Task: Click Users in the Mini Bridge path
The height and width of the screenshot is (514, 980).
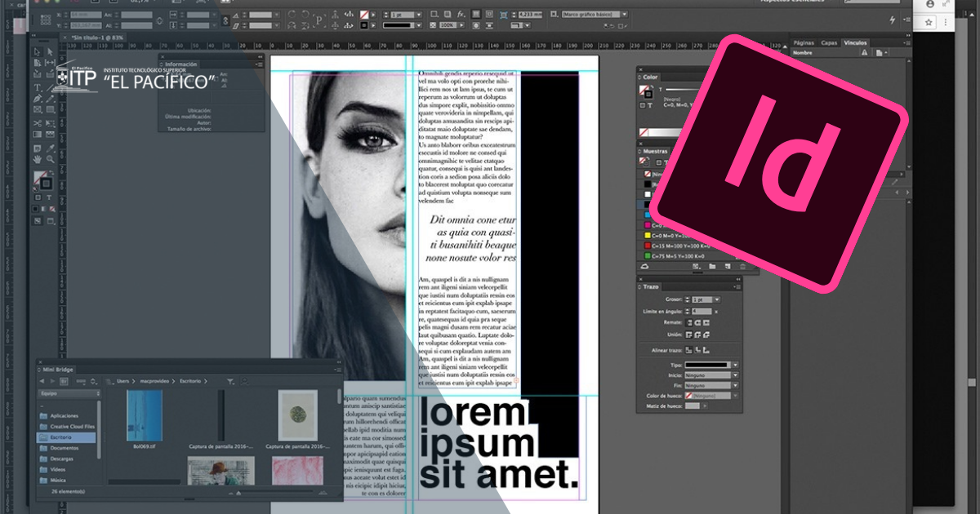Action: [123, 381]
